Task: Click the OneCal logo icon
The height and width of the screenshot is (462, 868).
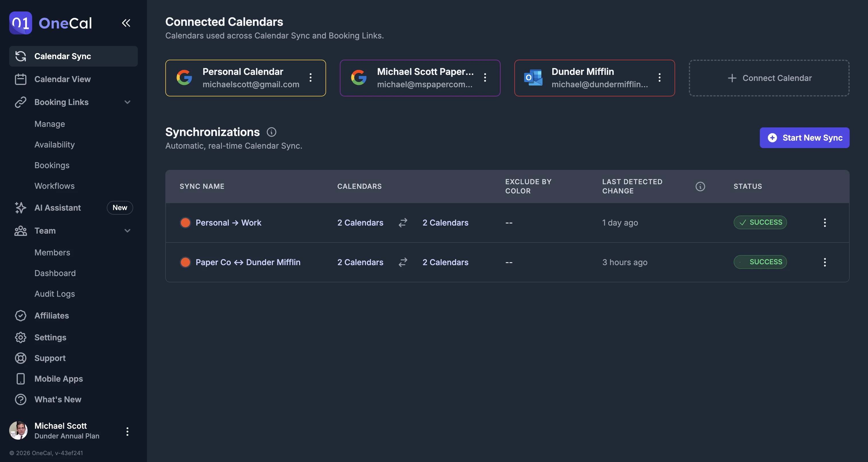Action: [21, 23]
